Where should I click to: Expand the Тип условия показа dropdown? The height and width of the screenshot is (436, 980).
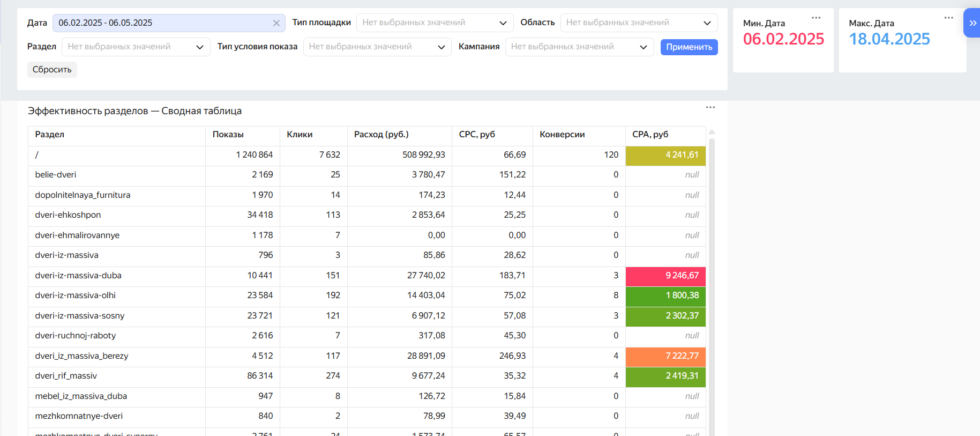[377, 47]
